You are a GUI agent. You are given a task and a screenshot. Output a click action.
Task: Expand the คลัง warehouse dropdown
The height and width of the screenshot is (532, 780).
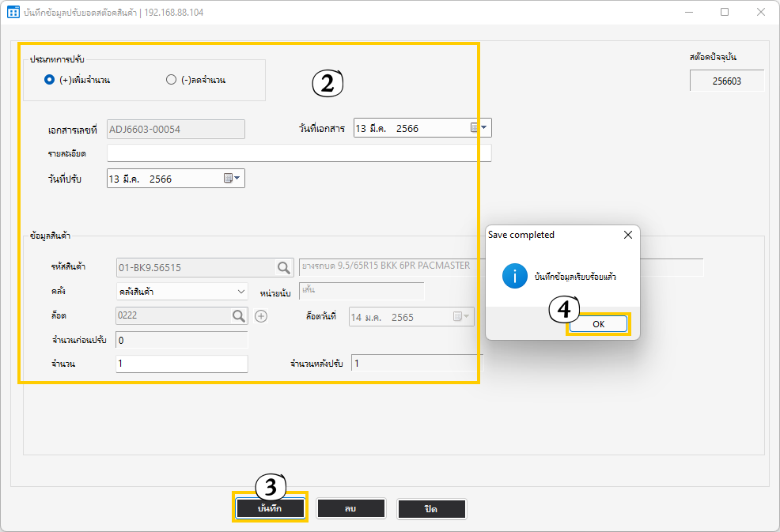tap(241, 292)
